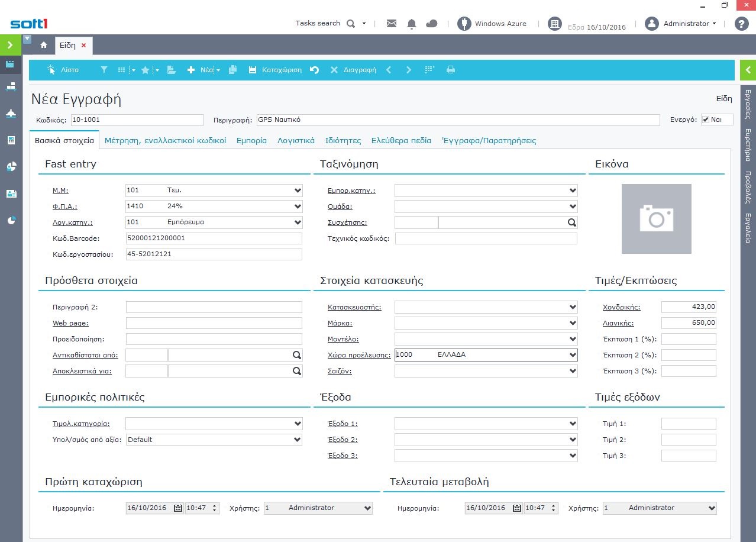756x542 pixels.
Task: Click the filter funnel icon in toolbar
Action: 104,70
